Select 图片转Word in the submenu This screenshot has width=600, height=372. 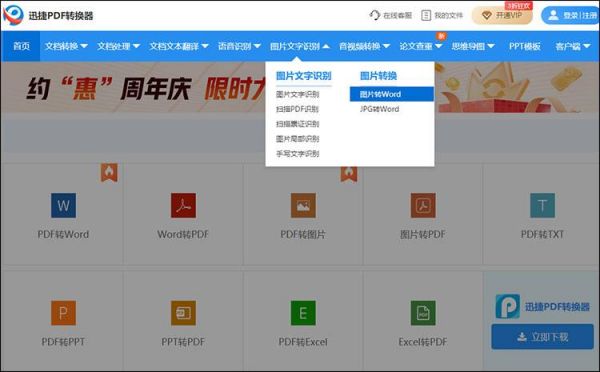tap(392, 94)
